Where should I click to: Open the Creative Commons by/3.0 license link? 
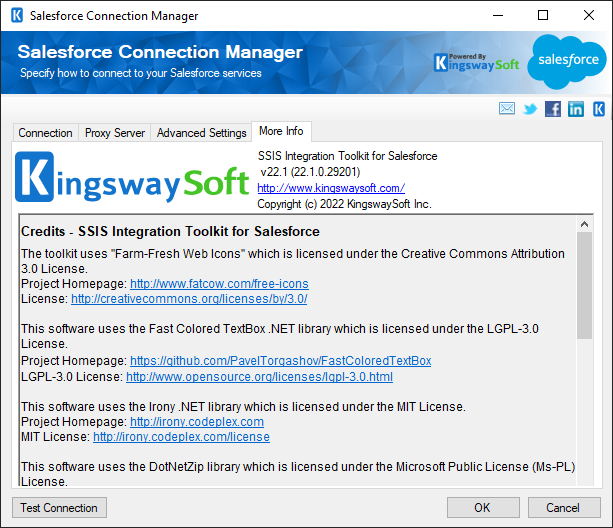[189, 299]
